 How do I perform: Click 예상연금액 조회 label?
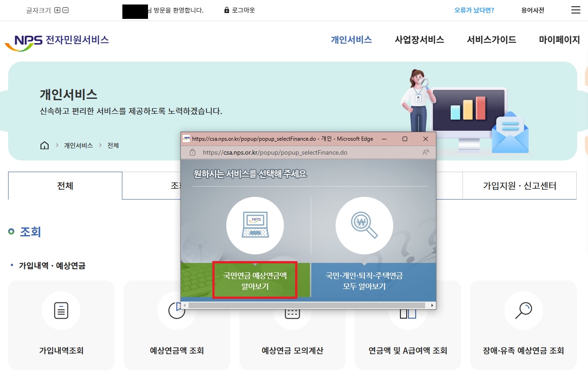coord(177,351)
